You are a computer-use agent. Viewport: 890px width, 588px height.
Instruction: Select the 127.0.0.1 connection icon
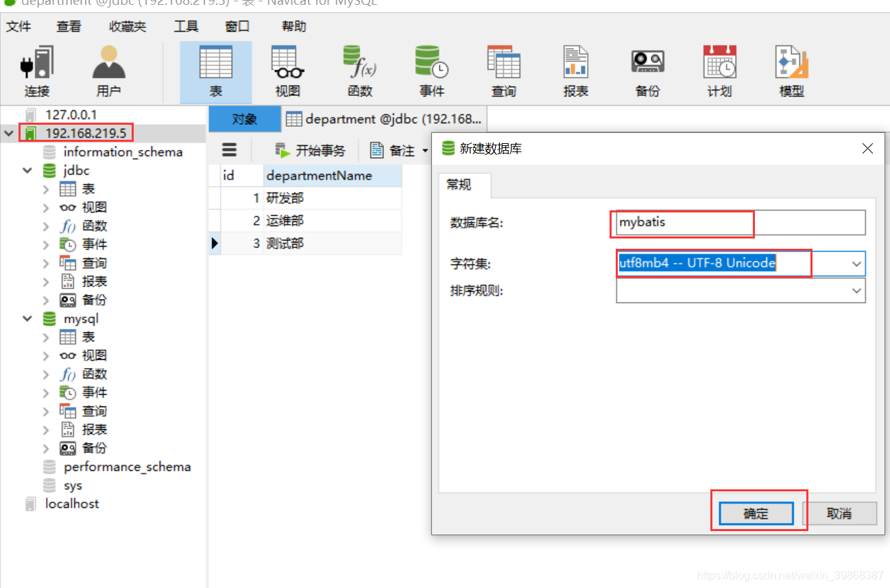30,114
